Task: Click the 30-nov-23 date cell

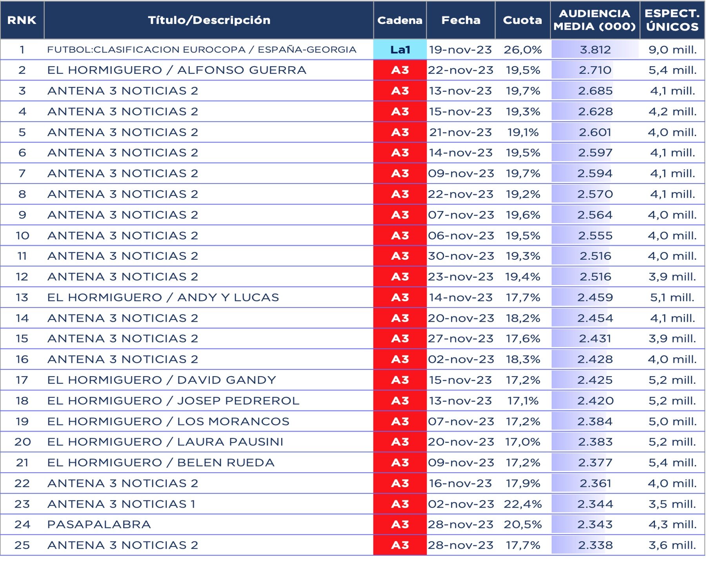Action: pos(460,256)
